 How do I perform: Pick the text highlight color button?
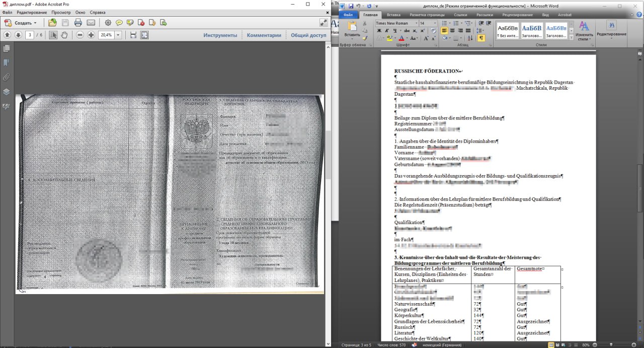(x=389, y=38)
